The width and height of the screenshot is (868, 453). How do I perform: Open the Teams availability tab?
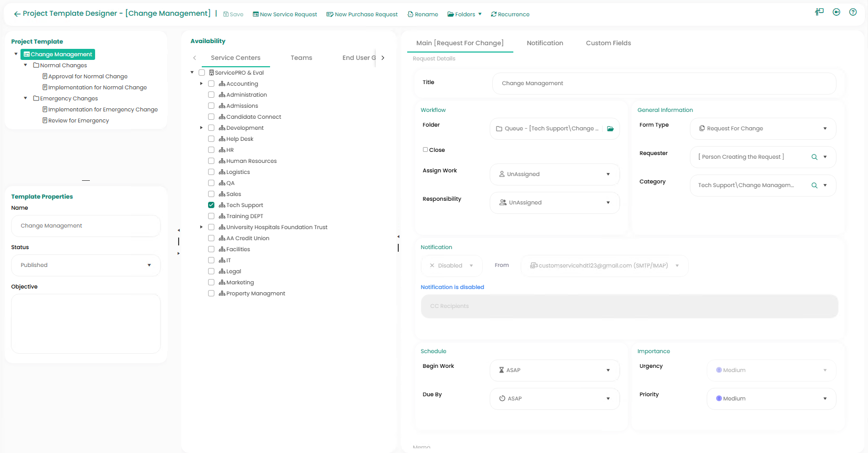[301, 58]
